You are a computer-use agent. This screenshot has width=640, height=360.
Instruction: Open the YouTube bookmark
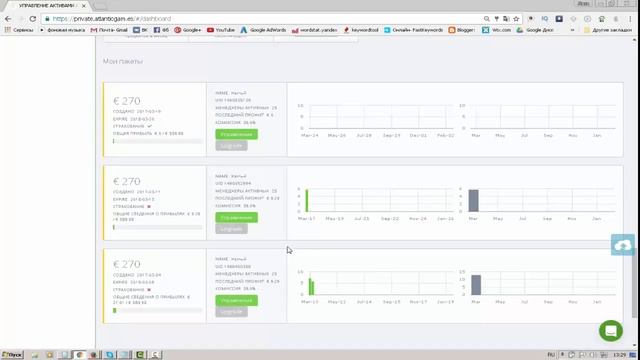tap(221, 30)
